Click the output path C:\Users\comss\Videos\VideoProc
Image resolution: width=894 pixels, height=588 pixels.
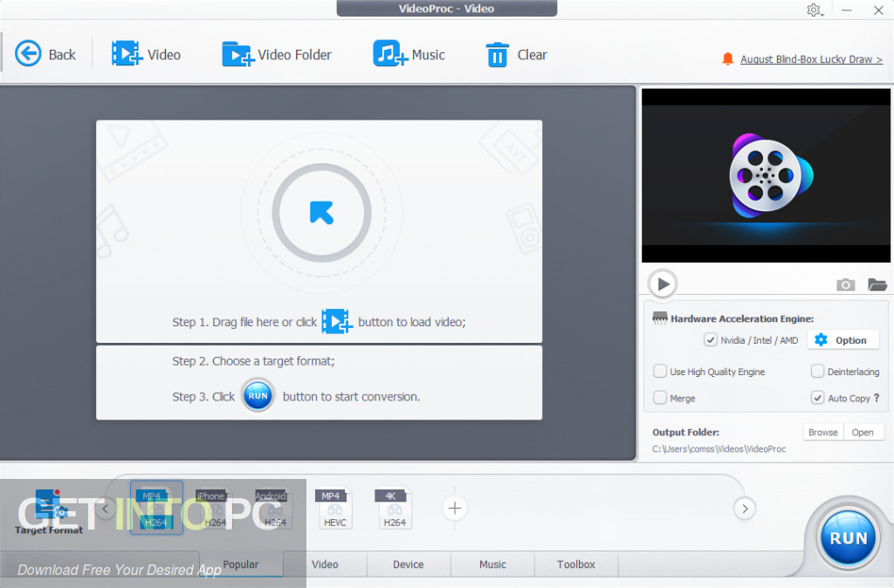pyautogui.click(x=719, y=449)
